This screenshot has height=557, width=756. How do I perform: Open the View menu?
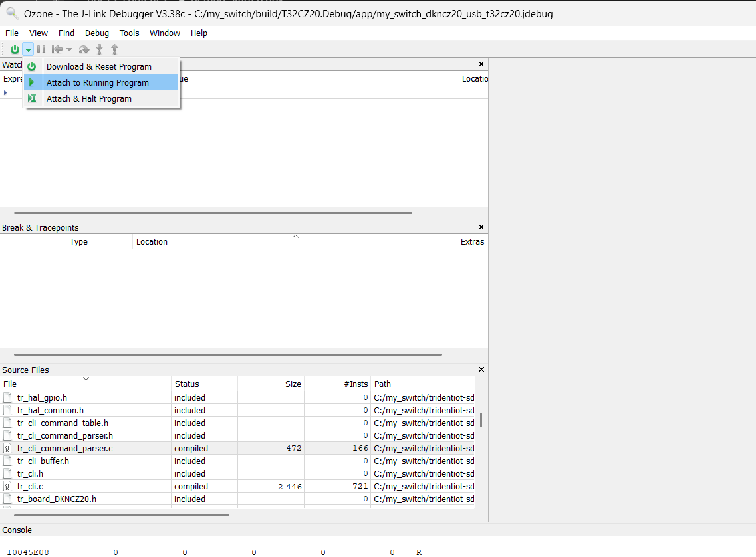pos(38,33)
